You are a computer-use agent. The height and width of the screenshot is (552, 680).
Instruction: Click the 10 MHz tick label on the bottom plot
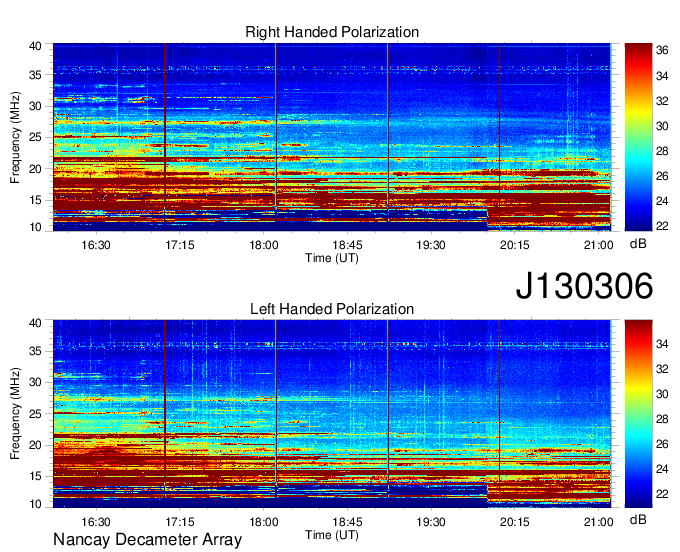(x=36, y=504)
